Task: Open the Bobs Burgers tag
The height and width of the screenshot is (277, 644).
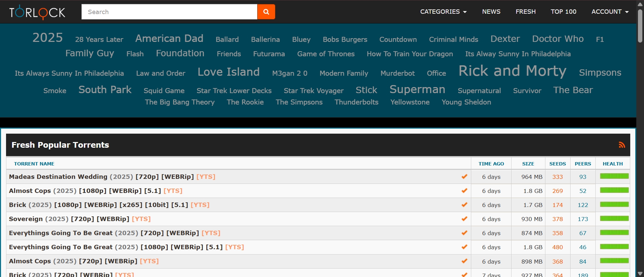Action: 345,39
